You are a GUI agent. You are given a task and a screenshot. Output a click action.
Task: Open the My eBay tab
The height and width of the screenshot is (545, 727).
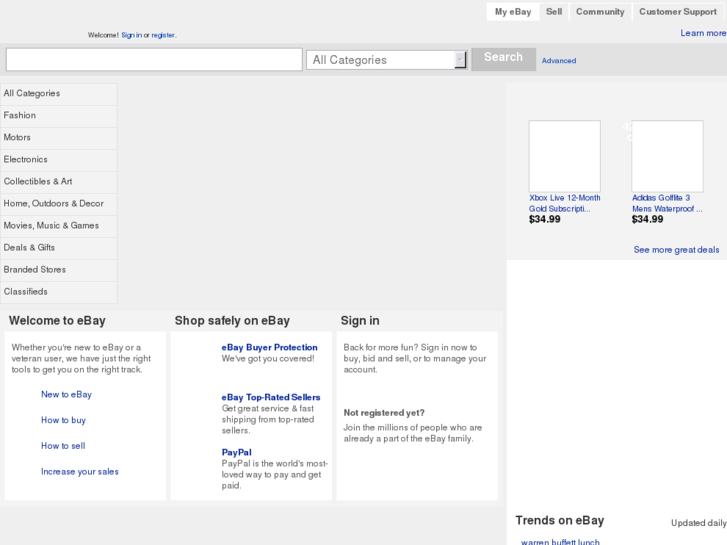(x=513, y=12)
